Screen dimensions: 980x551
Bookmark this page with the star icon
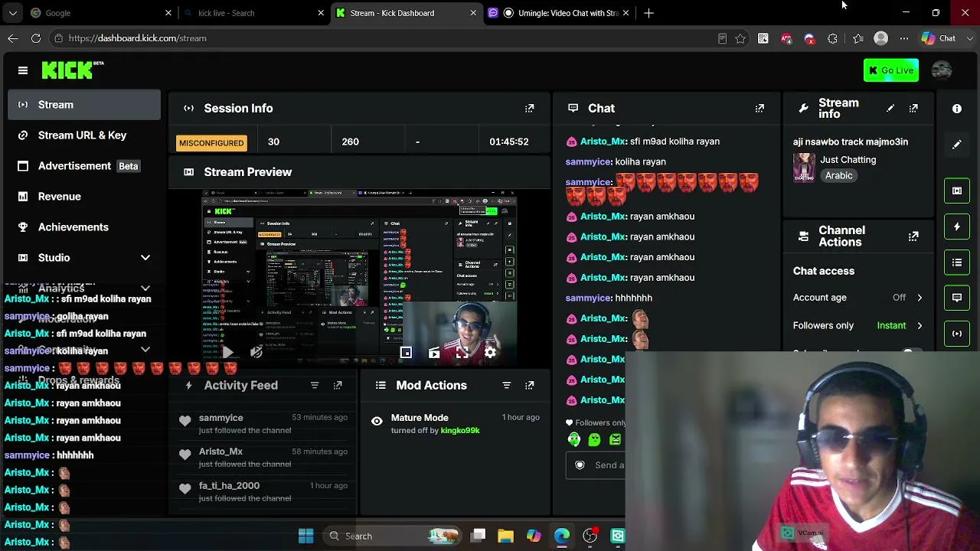coord(740,38)
